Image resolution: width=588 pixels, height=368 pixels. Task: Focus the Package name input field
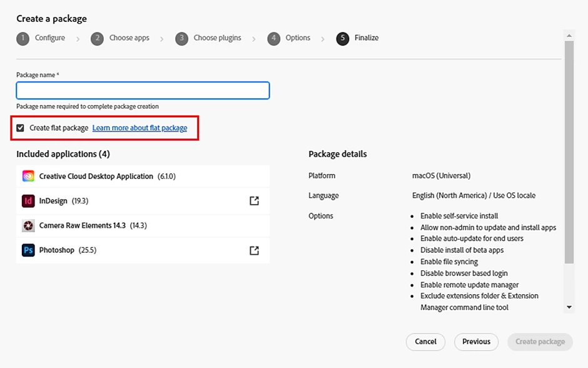pyautogui.click(x=143, y=91)
